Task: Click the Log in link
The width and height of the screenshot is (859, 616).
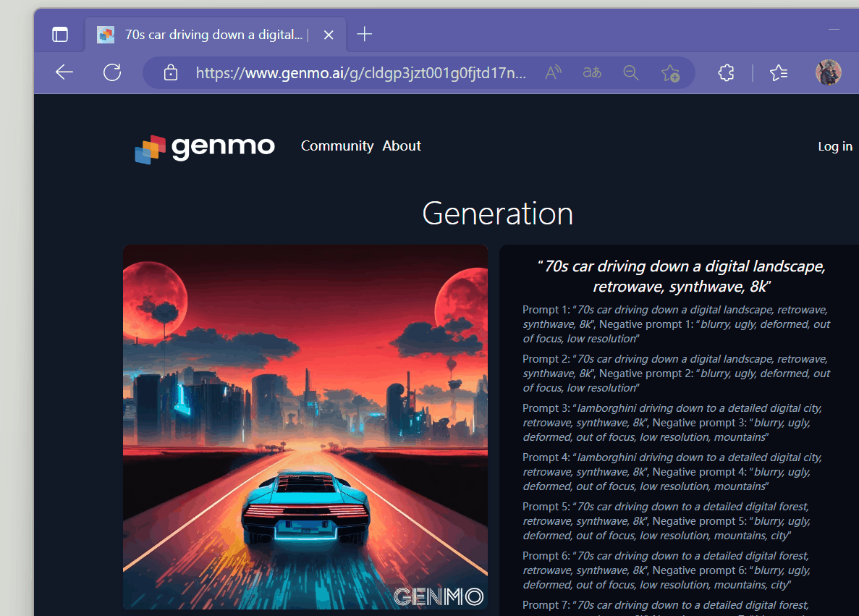Action: point(835,146)
